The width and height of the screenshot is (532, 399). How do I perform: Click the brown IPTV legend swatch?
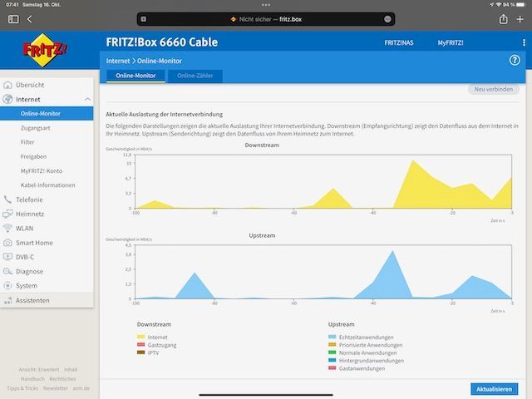coord(140,352)
